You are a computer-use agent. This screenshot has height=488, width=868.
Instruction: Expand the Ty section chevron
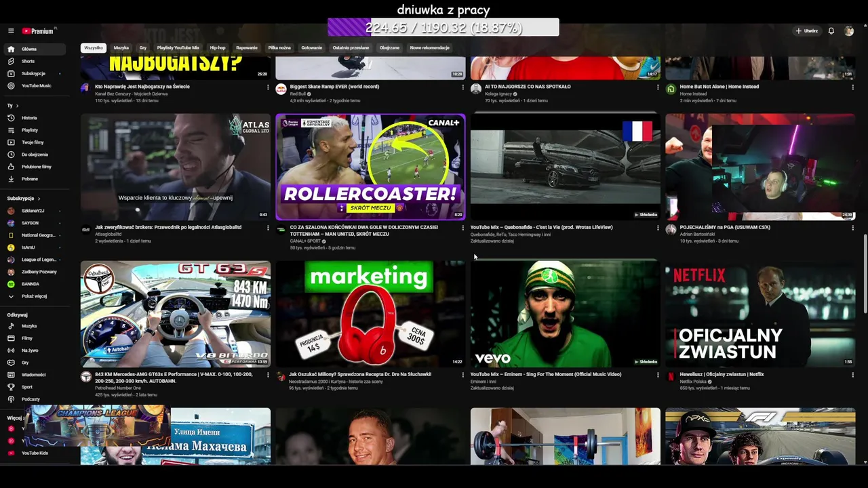pos(17,106)
